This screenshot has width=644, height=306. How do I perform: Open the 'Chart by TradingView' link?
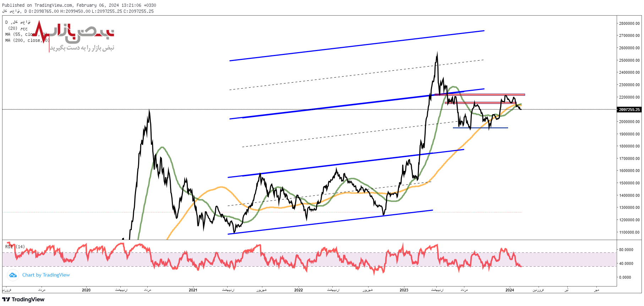click(x=46, y=275)
